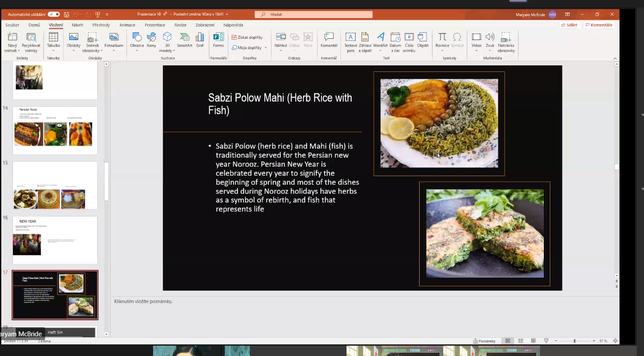Image resolution: width=644 pixels, height=356 pixels.
Task: Switch to Reading view icon
Action: click(534, 341)
